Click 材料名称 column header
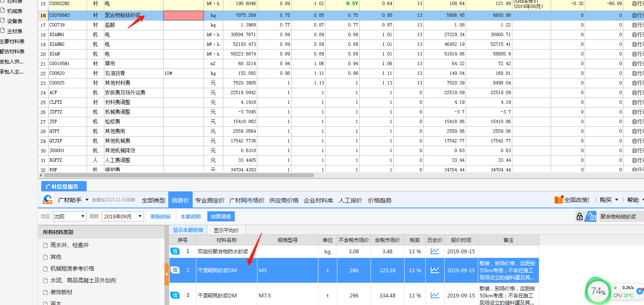The height and width of the screenshot is (305, 644). click(227, 240)
